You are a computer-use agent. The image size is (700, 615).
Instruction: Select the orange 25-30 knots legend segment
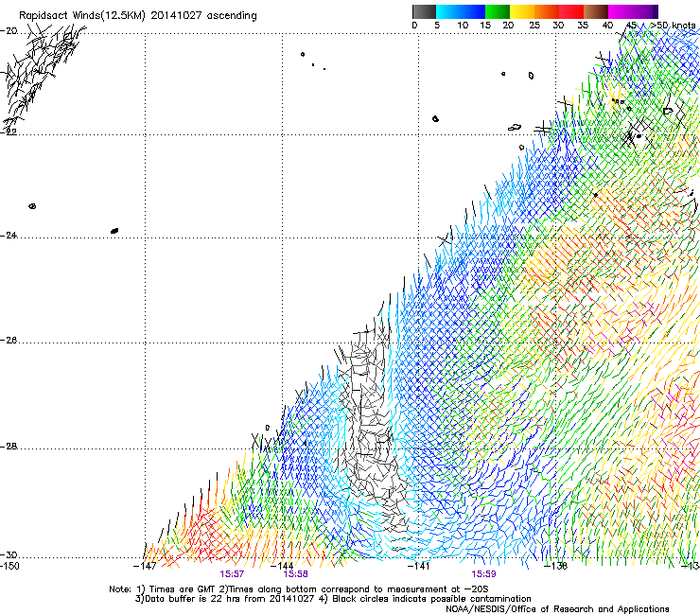[547, 11]
